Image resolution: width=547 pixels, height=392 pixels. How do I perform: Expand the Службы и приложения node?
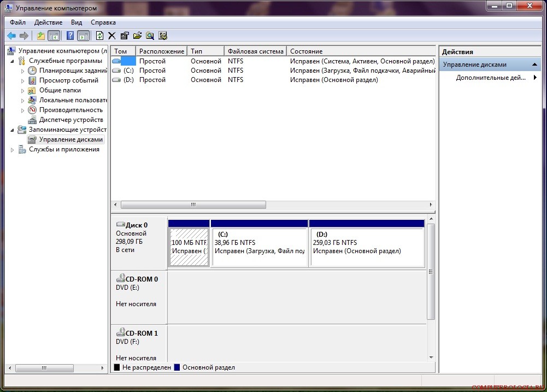[12, 150]
